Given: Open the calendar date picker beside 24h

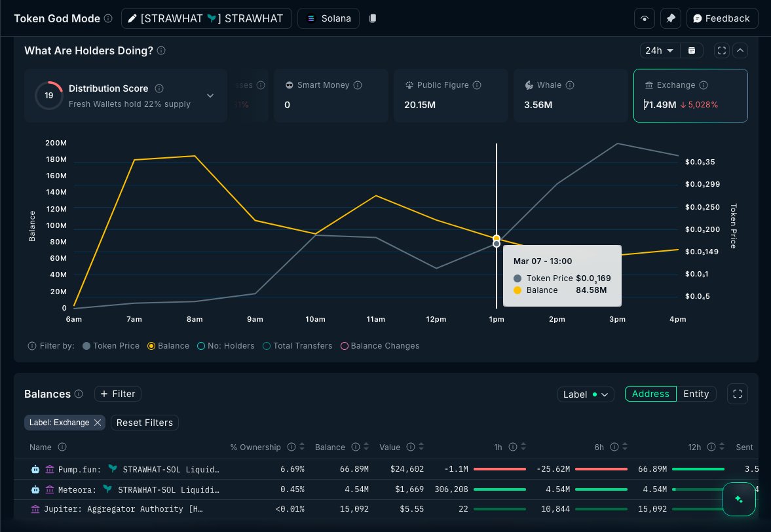Looking at the screenshot, I should coord(692,50).
